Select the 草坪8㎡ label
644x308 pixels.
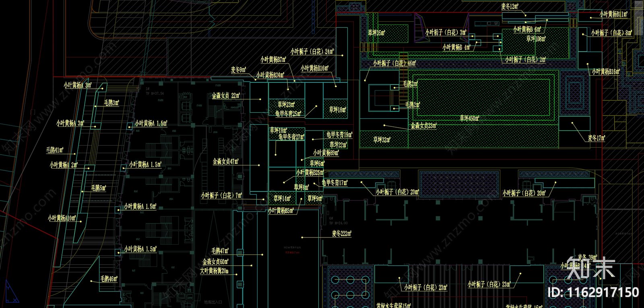tap(301, 187)
